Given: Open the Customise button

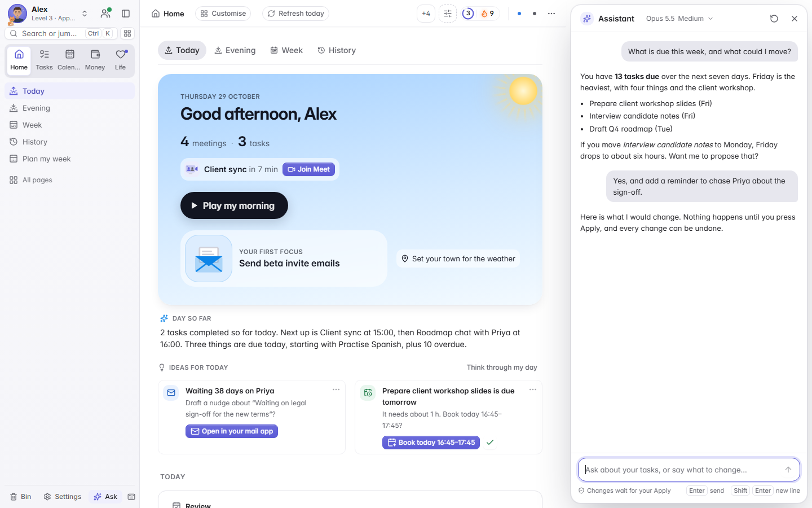Looking at the screenshot, I should point(223,14).
